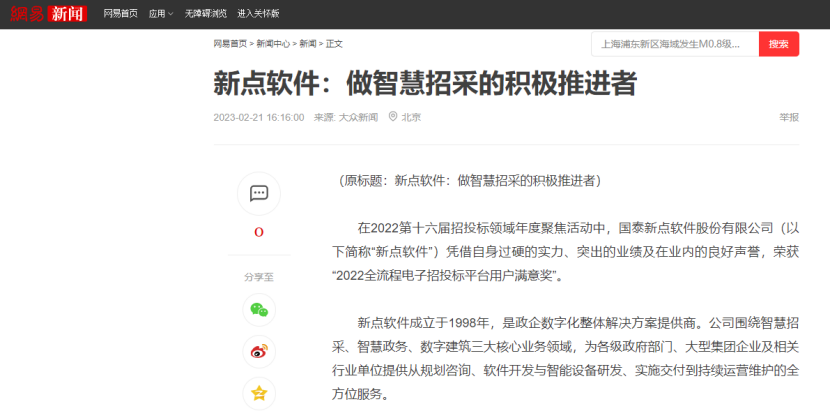The width and height of the screenshot is (831, 411).
Task: Click the location pin icon near 北京
Action: click(393, 117)
